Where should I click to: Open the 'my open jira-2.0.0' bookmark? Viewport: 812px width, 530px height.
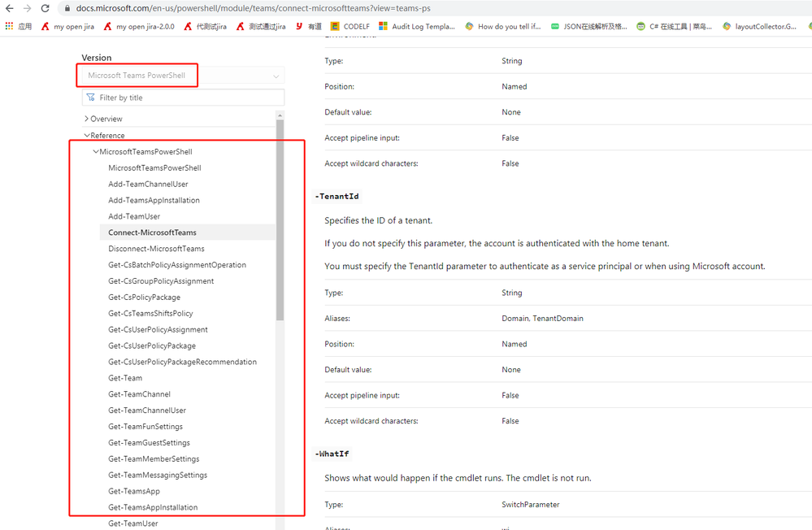point(139,27)
